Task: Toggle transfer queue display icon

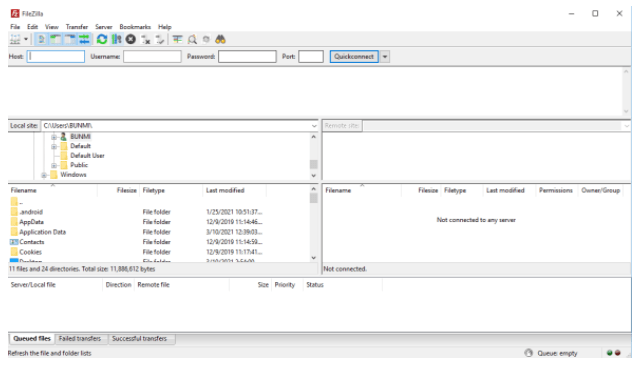Action: click(84, 39)
